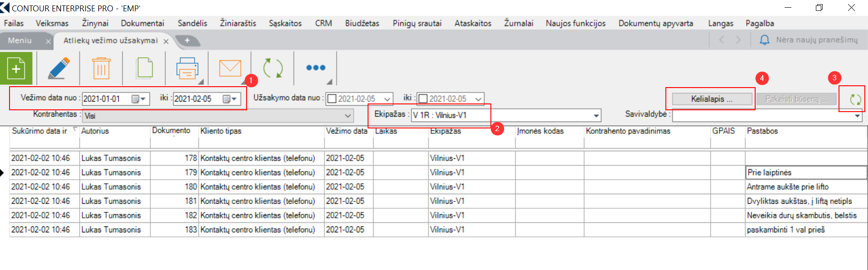Click the orange trash delete icon
Screen dimensions: 868x270
(101, 69)
